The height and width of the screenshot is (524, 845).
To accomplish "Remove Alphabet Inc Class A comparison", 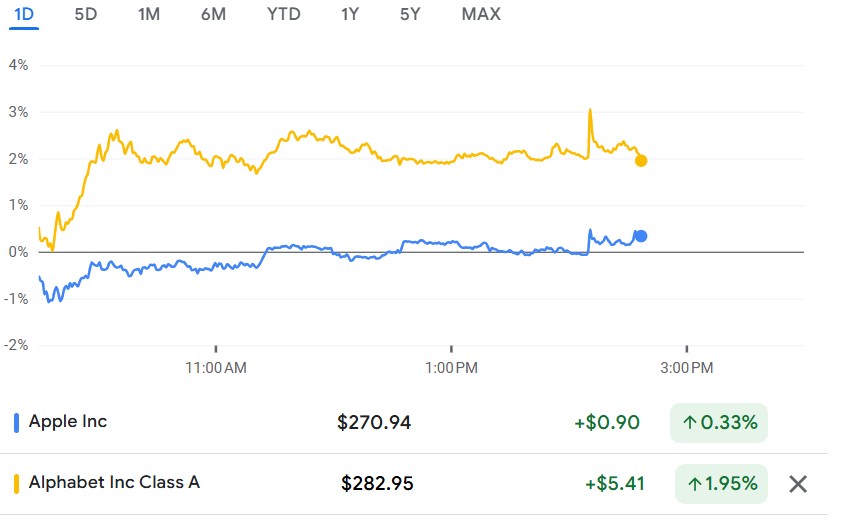I will coord(798,484).
